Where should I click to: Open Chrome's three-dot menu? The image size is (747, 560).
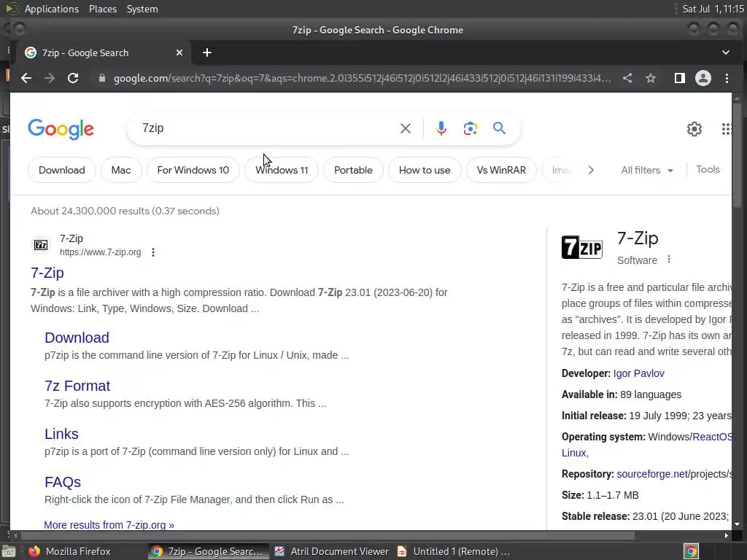tap(727, 78)
